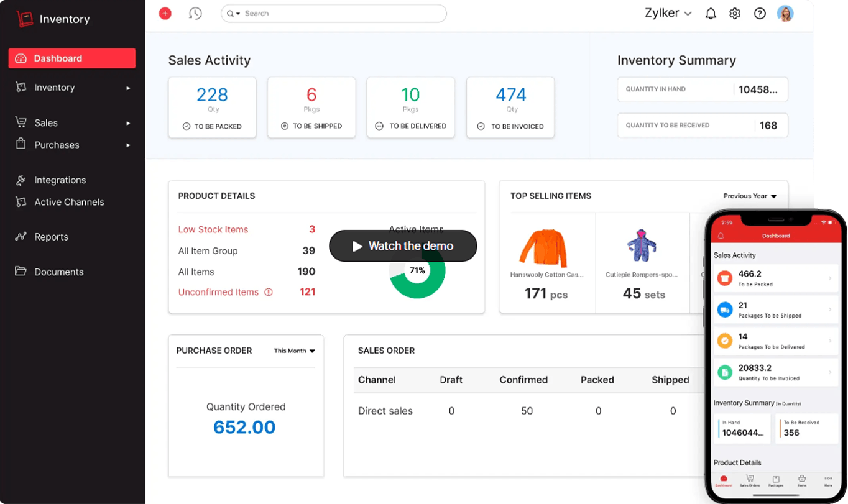Expand the Inventory sidebar submenu arrow

[x=128, y=88]
